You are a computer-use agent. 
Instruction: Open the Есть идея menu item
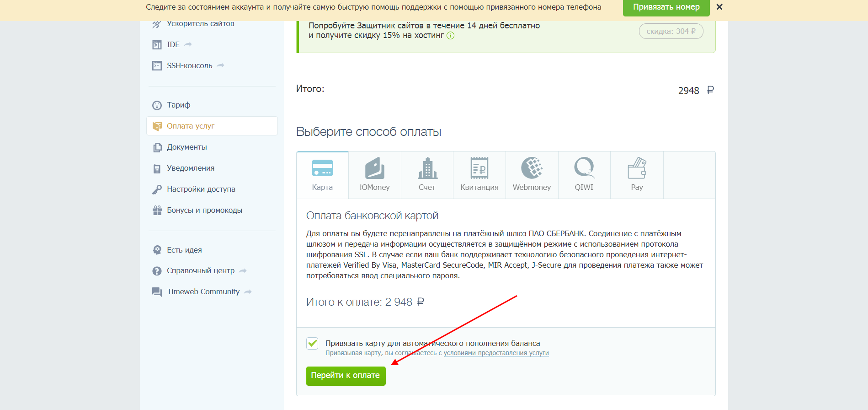(x=184, y=250)
